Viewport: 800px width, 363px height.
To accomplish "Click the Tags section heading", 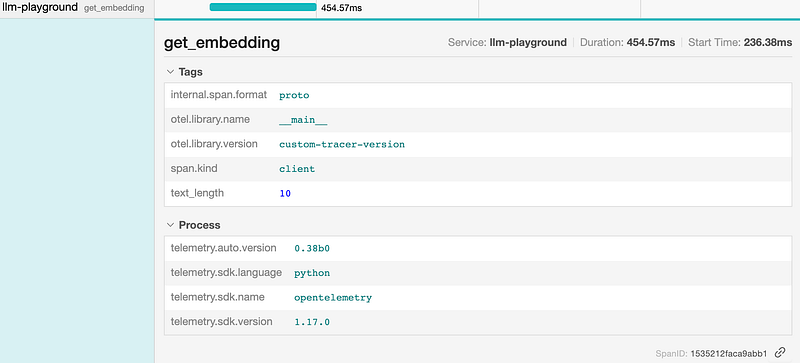I will pos(190,72).
